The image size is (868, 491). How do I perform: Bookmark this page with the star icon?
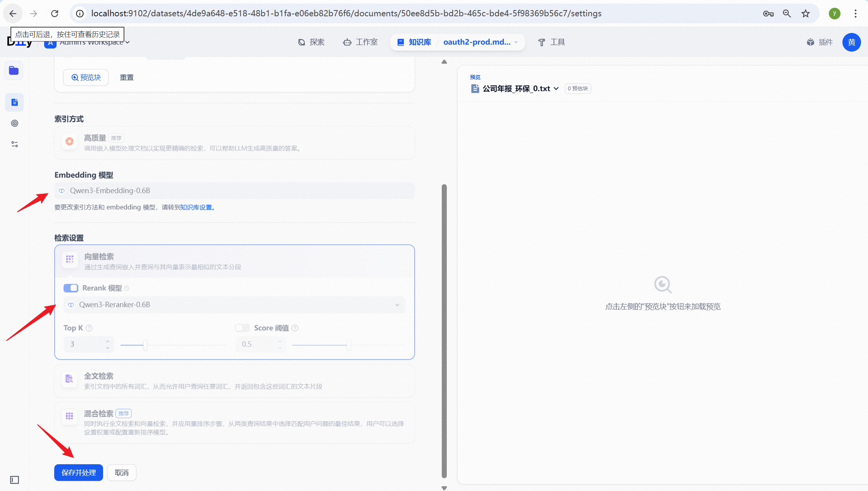pyautogui.click(x=806, y=14)
